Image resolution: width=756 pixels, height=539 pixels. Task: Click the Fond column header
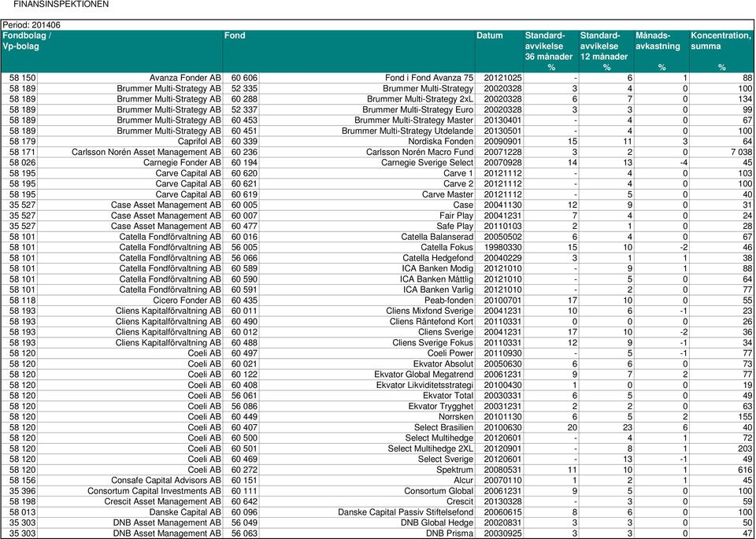349,52
